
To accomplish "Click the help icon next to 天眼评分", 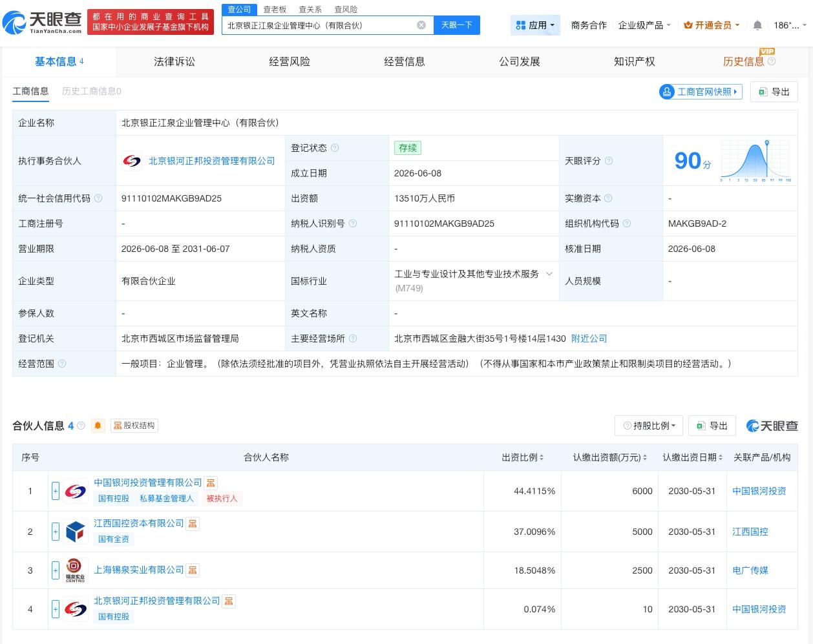I will pos(608,161).
